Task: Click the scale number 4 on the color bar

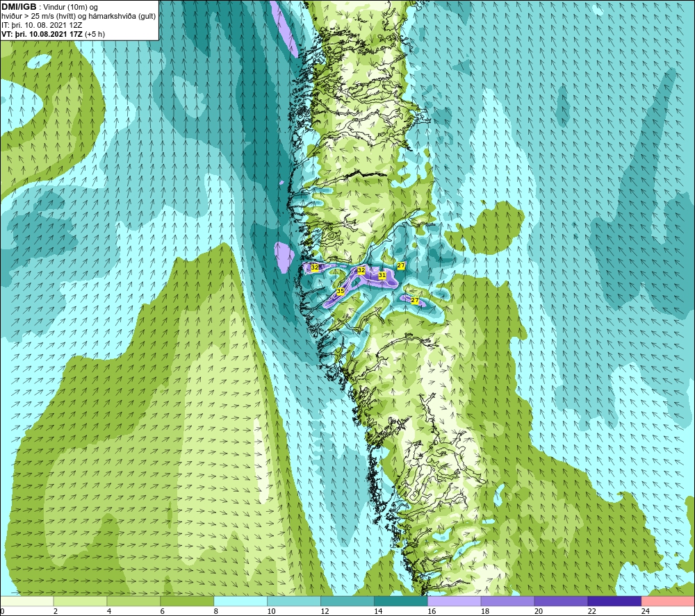Action: [x=109, y=611]
